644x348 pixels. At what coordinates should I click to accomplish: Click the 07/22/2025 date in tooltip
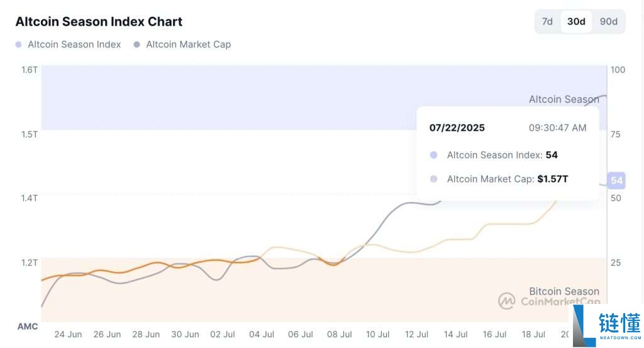pos(457,128)
